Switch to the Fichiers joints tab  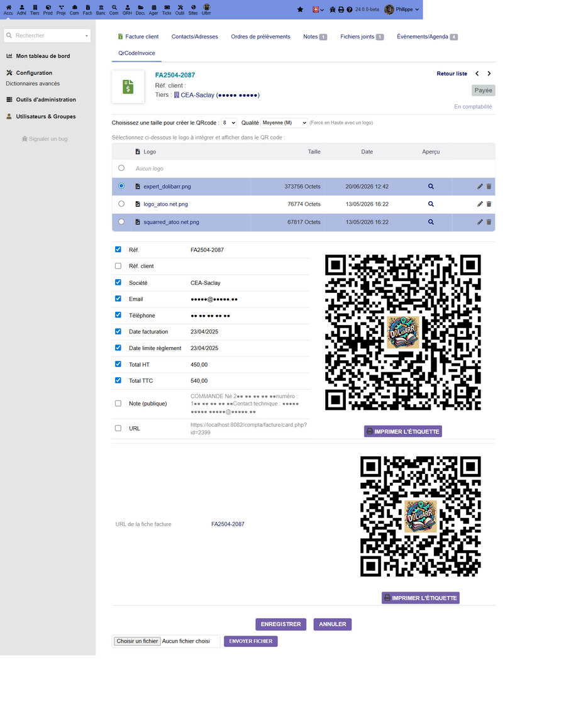tap(362, 36)
